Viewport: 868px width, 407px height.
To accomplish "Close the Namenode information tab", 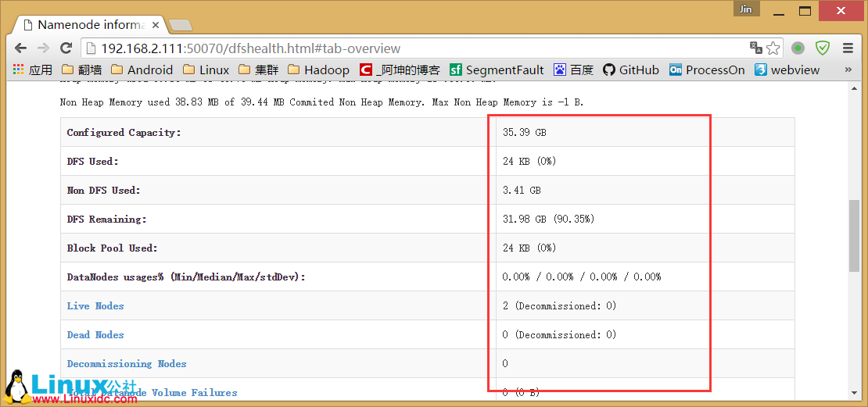I will pyautogui.click(x=156, y=25).
